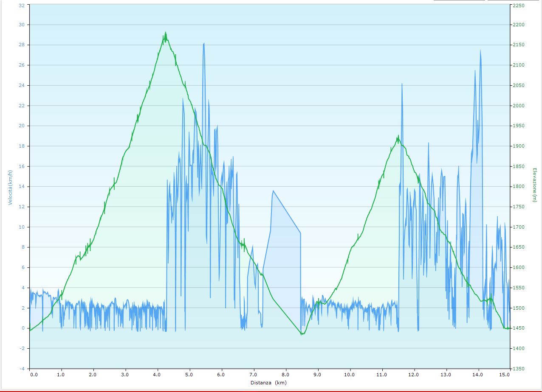Click the "Elevazione (m)" right axis title
The width and height of the screenshot is (542, 392).
[534, 185]
